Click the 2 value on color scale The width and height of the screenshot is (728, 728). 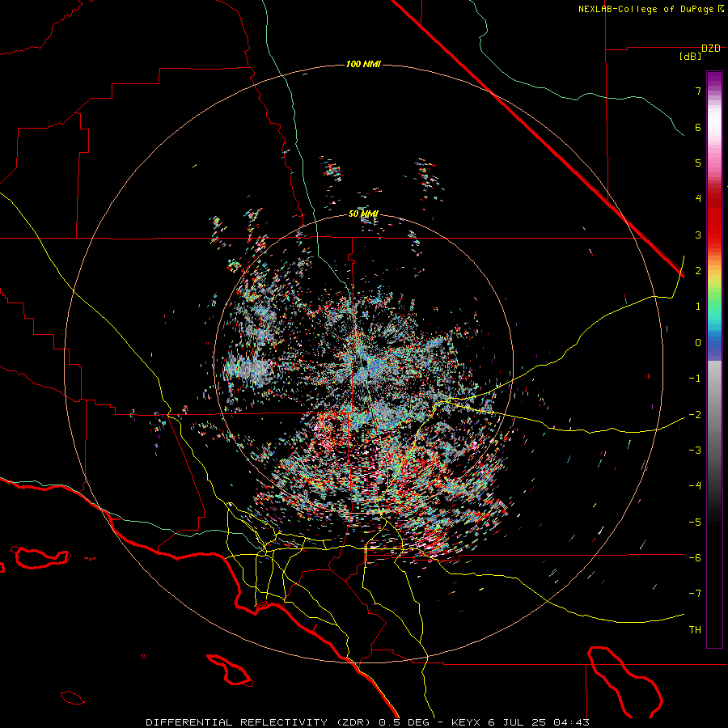pyautogui.click(x=698, y=271)
